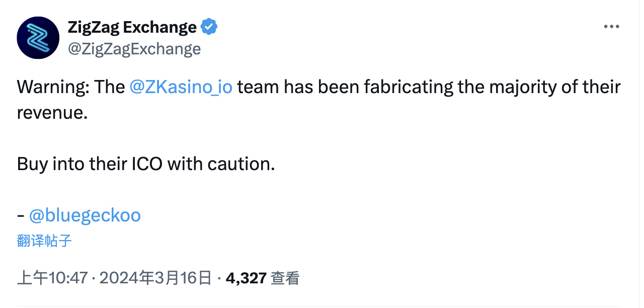Click the dash before @bluegeckoo

click(21, 216)
